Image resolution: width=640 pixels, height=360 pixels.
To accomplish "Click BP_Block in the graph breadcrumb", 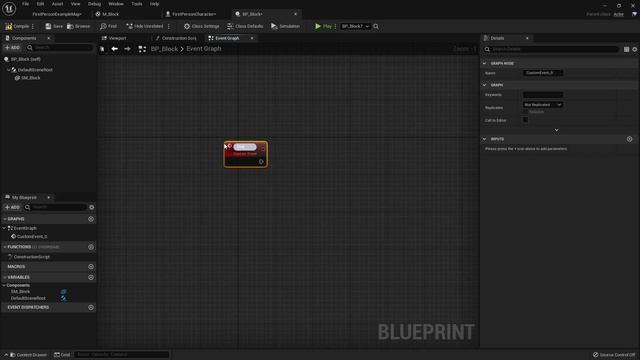I will [x=164, y=49].
